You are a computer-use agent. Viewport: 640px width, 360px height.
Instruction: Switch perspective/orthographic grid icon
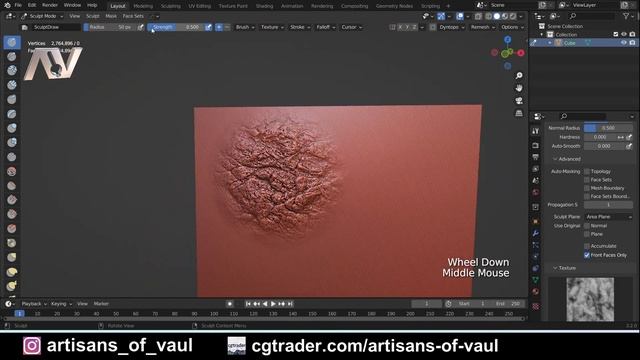(x=519, y=113)
